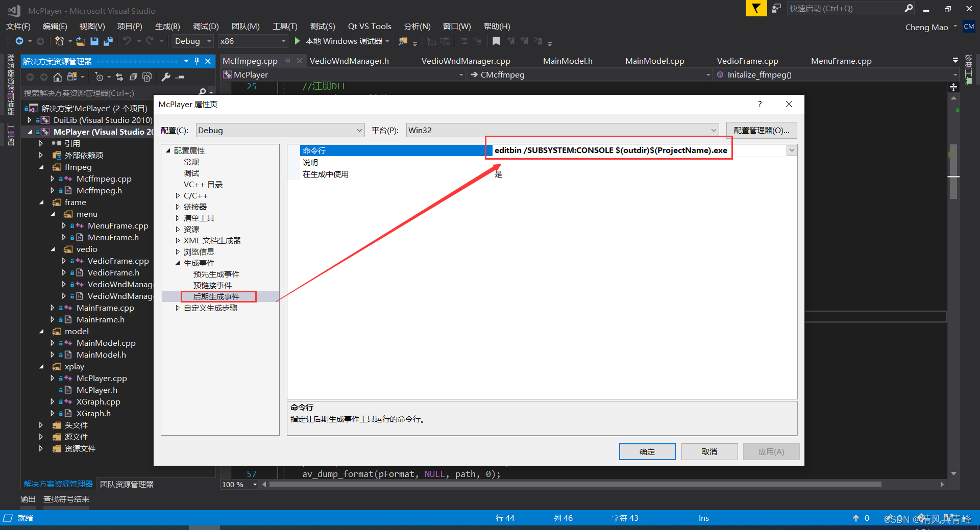
Task: Open the Qt VS Tools menu
Action: 370,27
